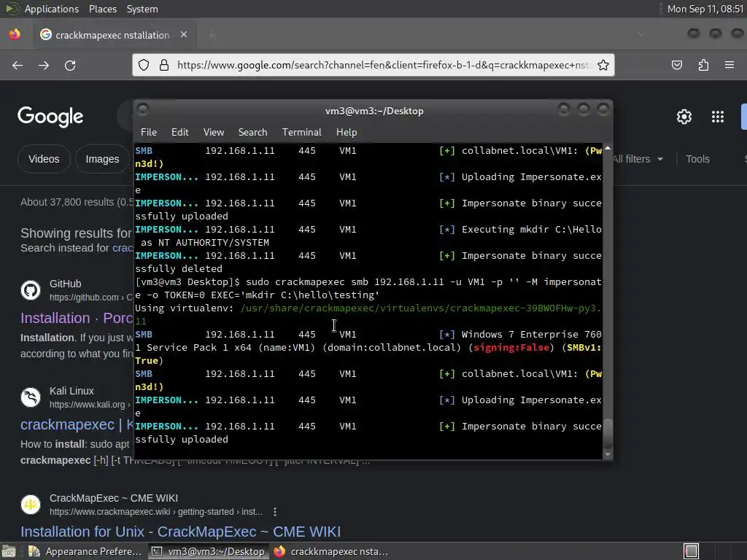Open the list all tabs chevron
Screen dimensions: 747x560
pos(641,34)
